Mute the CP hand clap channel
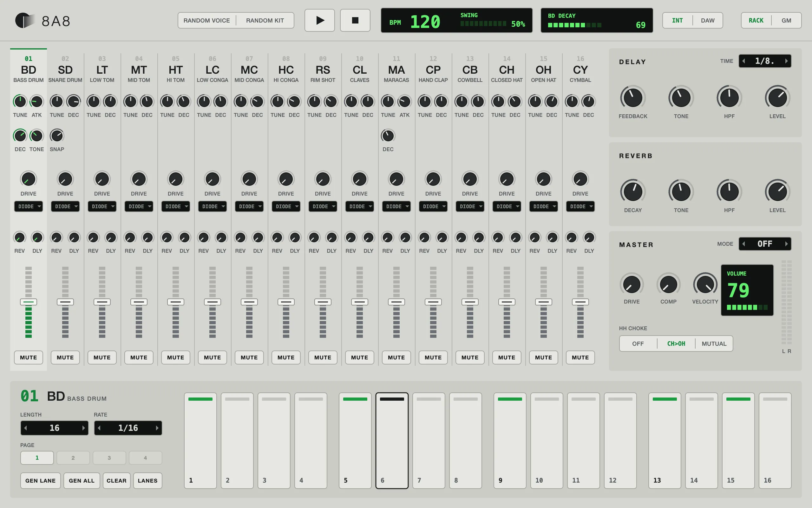The image size is (812, 508). click(433, 358)
